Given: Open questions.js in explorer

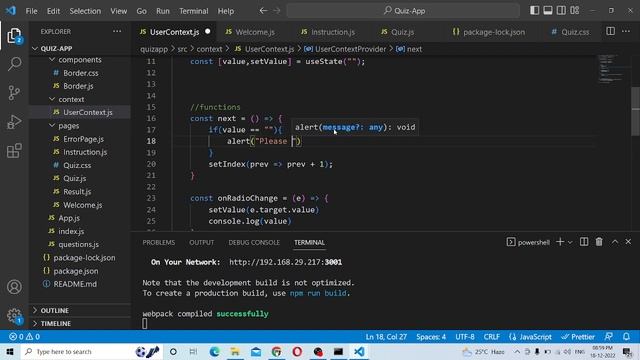Looking at the screenshot, I should tap(80, 244).
